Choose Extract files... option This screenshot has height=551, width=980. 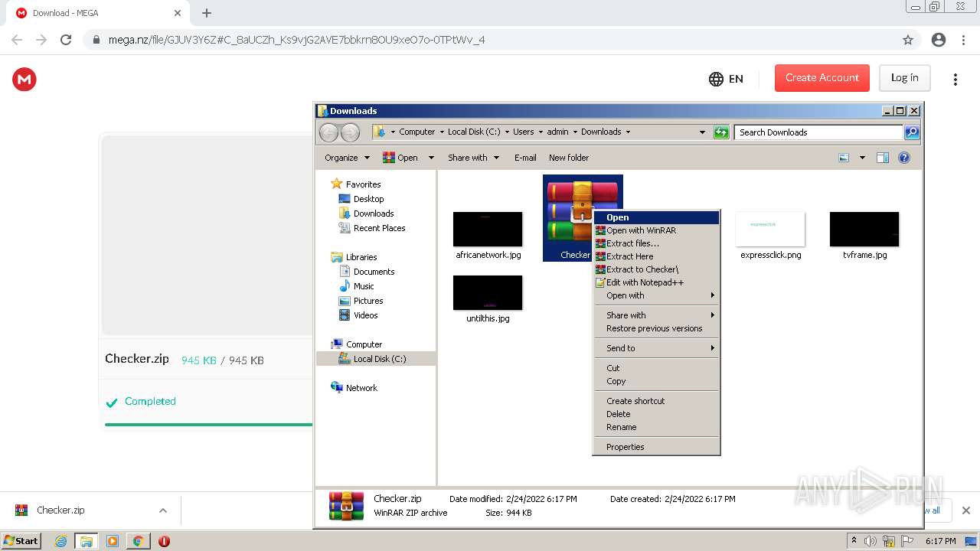coord(656,243)
